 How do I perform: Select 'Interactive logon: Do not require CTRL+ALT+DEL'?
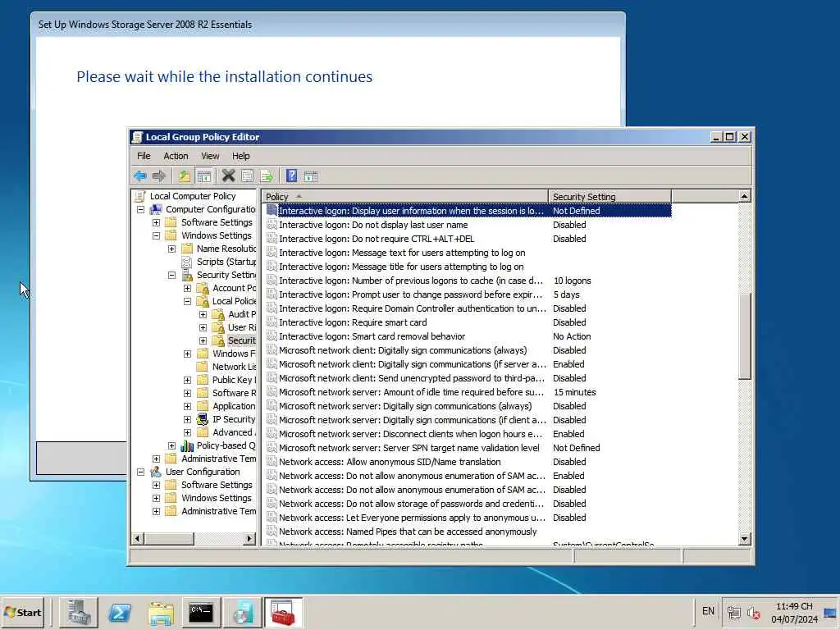tap(377, 239)
